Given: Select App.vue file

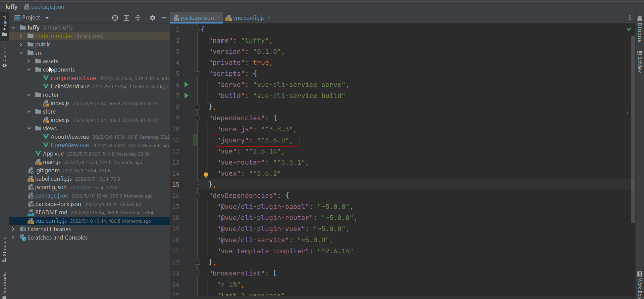Looking at the screenshot, I should (53, 154).
